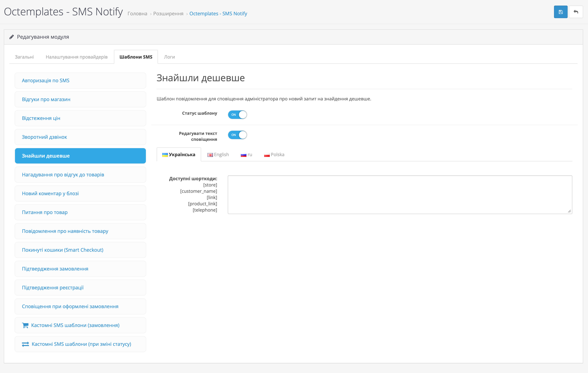Click the blue save floppy-disk icon
Viewport: 588px width, 373px height.
tap(560, 12)
